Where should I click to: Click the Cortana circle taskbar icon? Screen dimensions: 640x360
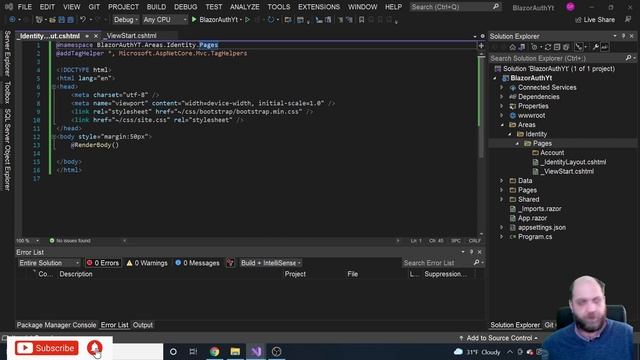pyautogui.click(x=173, y=351)
